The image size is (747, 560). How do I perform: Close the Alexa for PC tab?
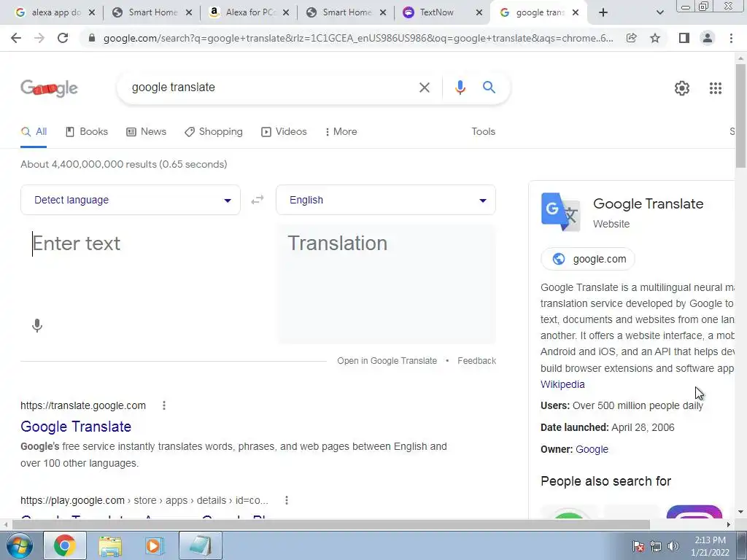coord(286,13)
